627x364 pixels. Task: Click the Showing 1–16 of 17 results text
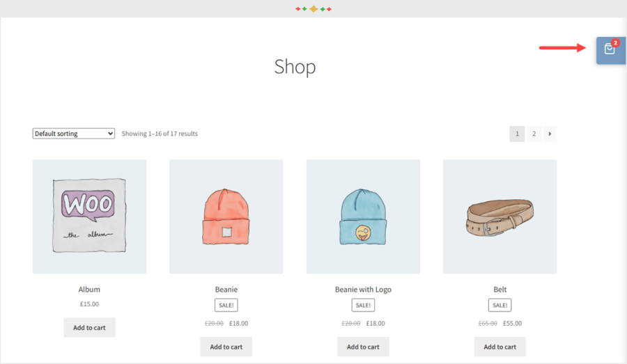click(160, 134)
